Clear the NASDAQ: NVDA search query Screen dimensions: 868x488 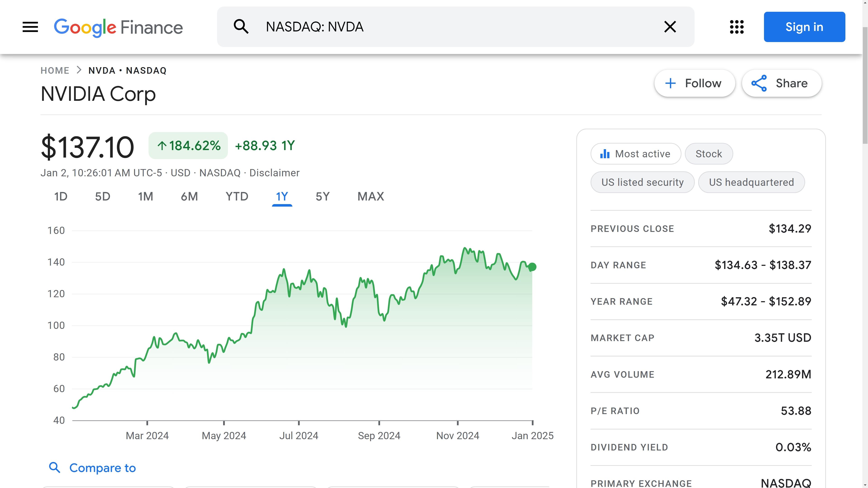point(670,27)
